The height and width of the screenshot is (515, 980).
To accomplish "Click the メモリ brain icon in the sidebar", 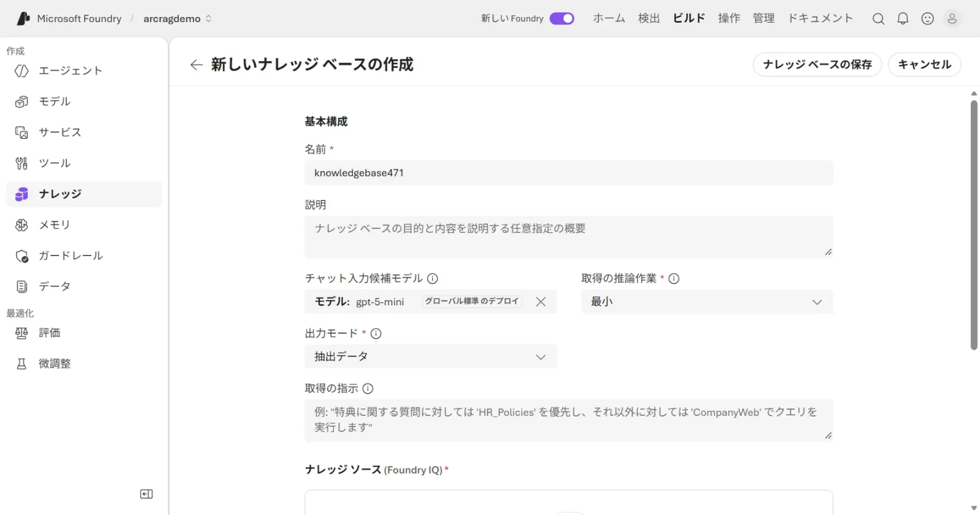I will click(22, 225).
